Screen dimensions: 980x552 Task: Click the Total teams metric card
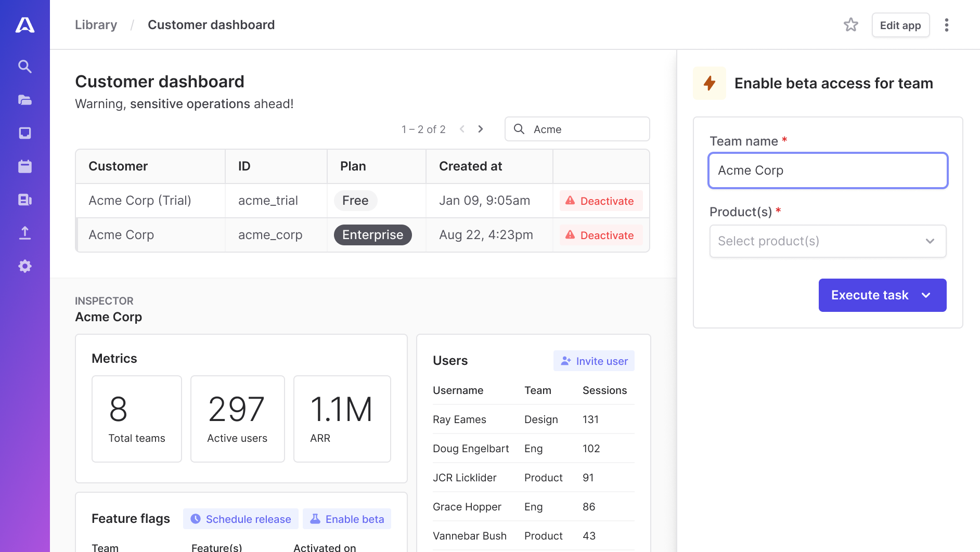click(137, 419)
